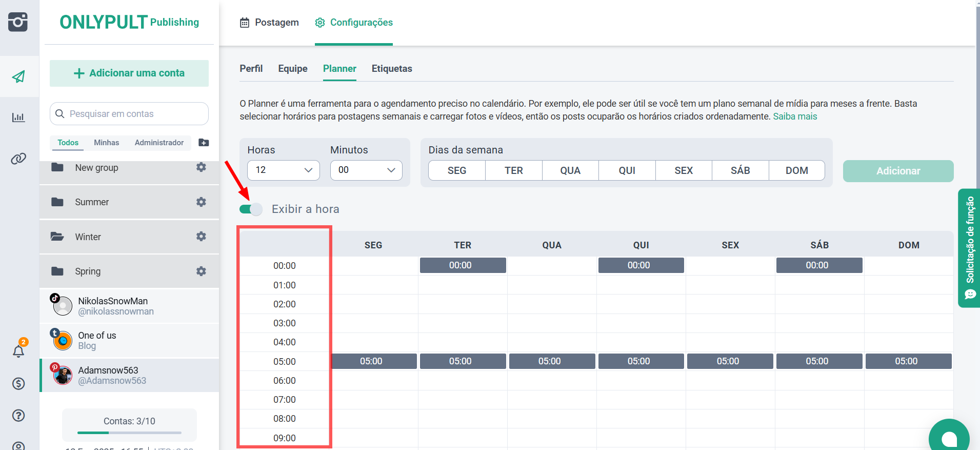Go to the Postagem tab
This screenshot has height=450, width=980.
click(x=269, y=23)
